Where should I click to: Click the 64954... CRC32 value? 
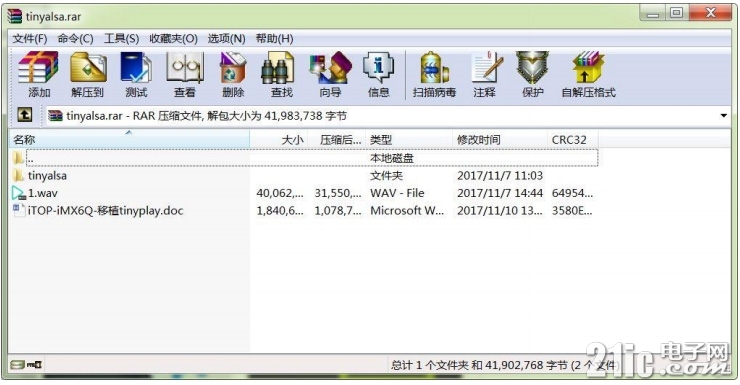coord(572,193)
